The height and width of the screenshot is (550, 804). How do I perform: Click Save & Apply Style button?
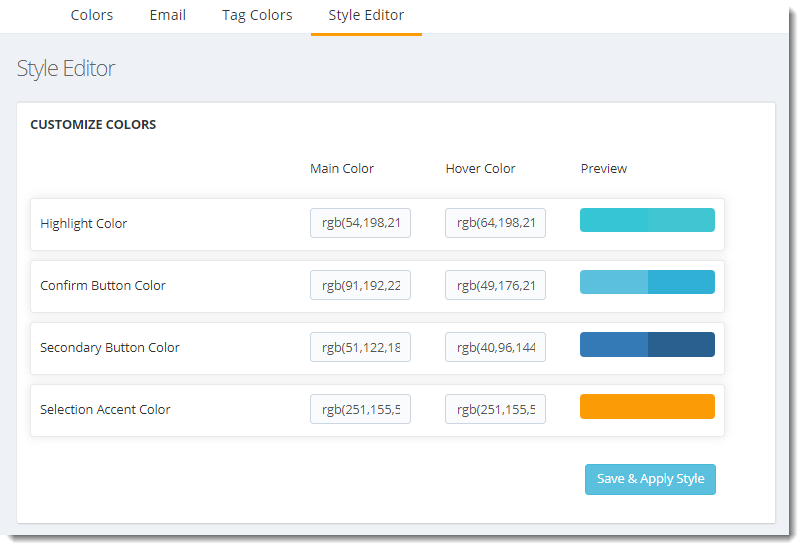(x=650, y=479)
